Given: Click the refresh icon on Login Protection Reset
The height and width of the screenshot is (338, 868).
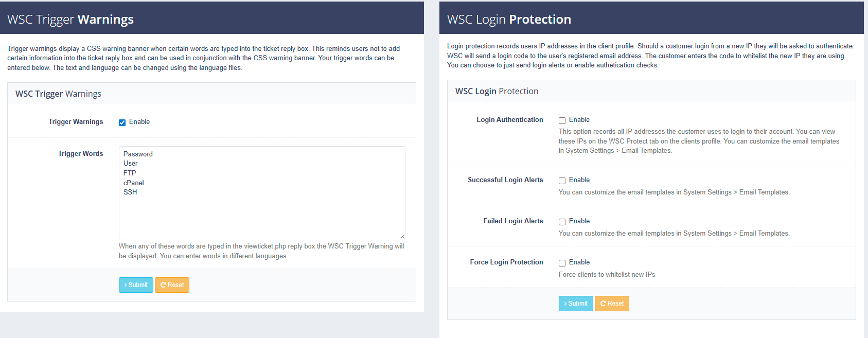Looking at the screenshot, I should tap(603, 304).
